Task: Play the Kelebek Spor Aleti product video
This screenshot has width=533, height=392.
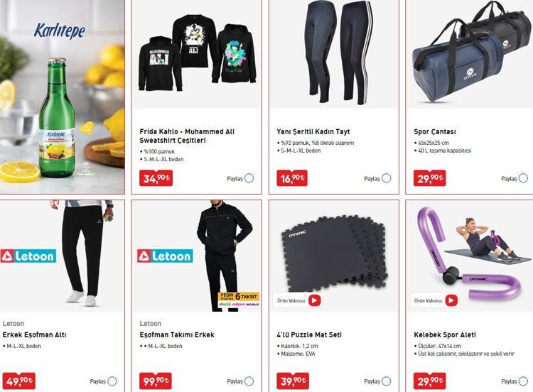Action: click(451, 300)
